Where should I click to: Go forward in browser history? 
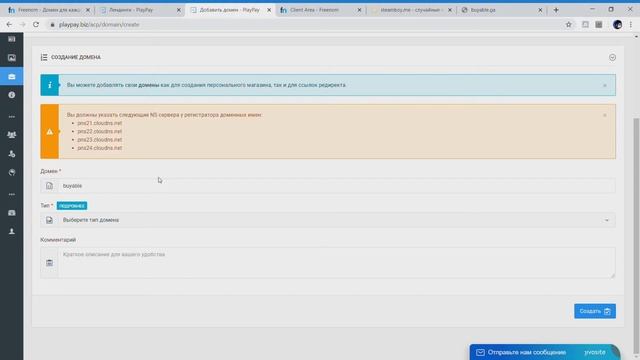[22, 24]
